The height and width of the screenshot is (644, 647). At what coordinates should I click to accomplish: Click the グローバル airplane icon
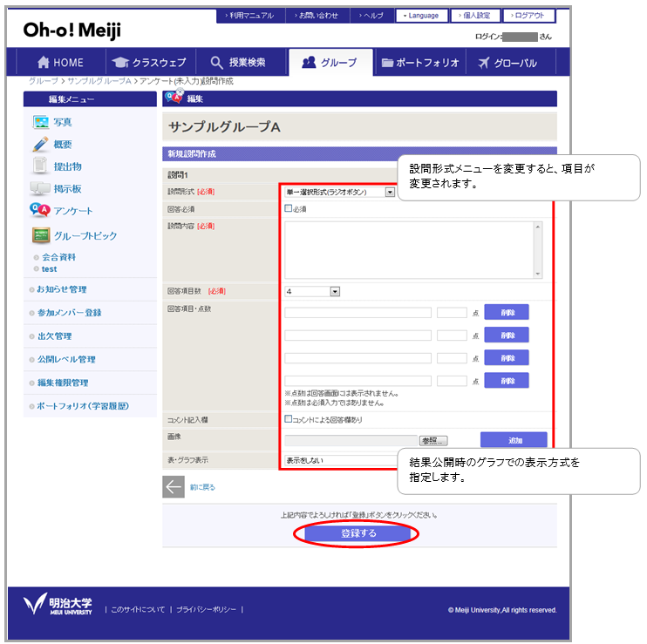pyautogui.click(x=483, y=63)
